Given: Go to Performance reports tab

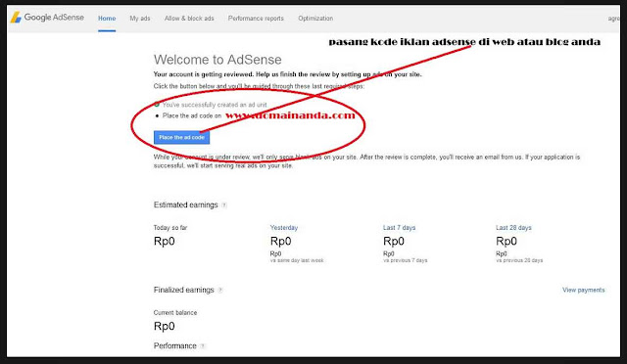Looking at the screenshot, I should (x=256, y=19).
